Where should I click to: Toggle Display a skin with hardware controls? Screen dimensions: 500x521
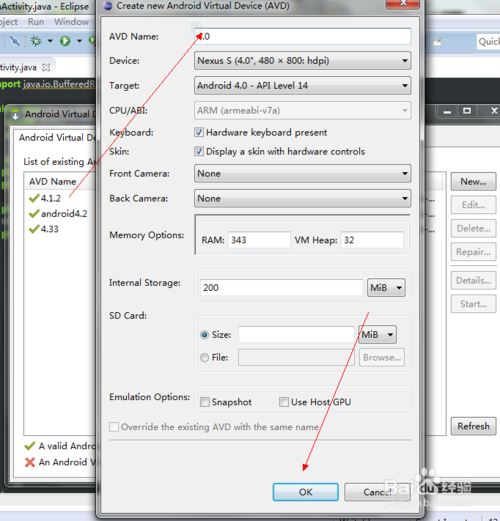coord(199,151)
